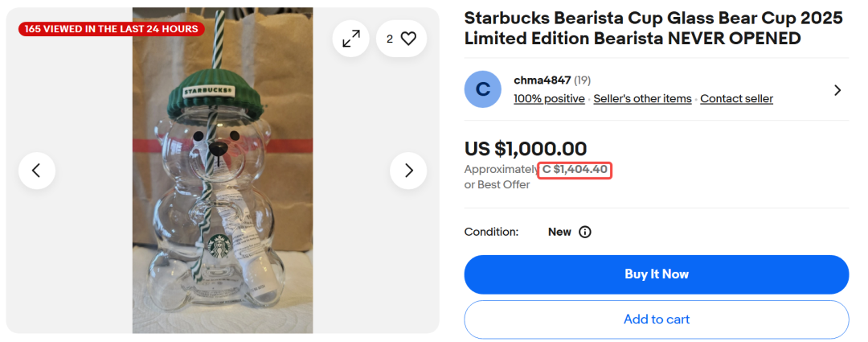Click the condition info icon
This screenshot has width=868, height=342.
(x=584, y=232)
